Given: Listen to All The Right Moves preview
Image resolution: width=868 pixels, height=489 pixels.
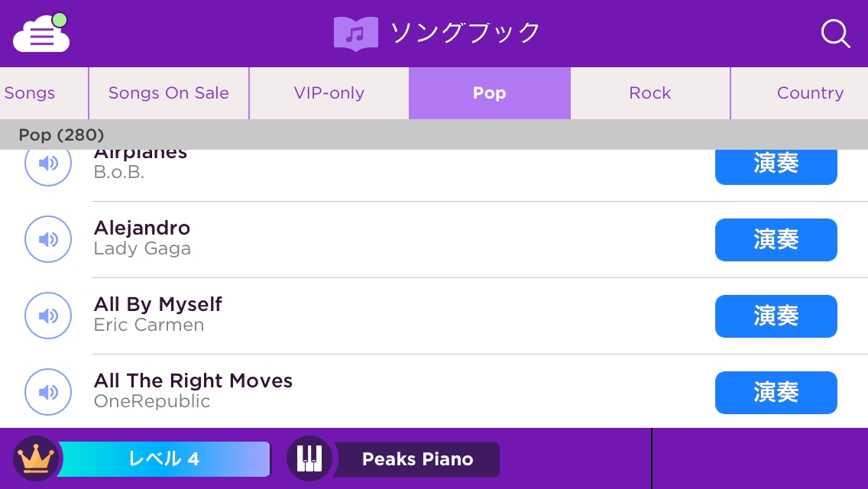Looking at the screenshot, I should click(48, 392).
